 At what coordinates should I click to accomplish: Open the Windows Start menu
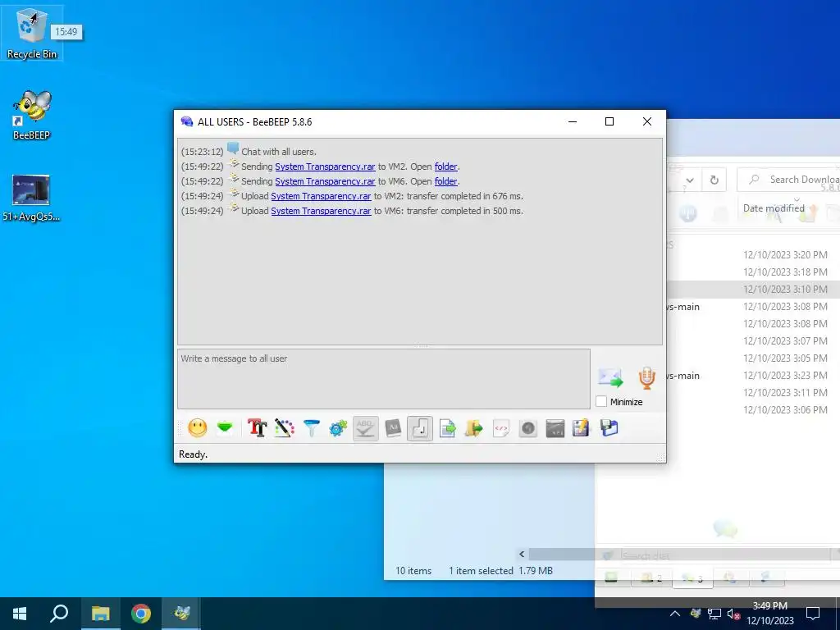20,614
